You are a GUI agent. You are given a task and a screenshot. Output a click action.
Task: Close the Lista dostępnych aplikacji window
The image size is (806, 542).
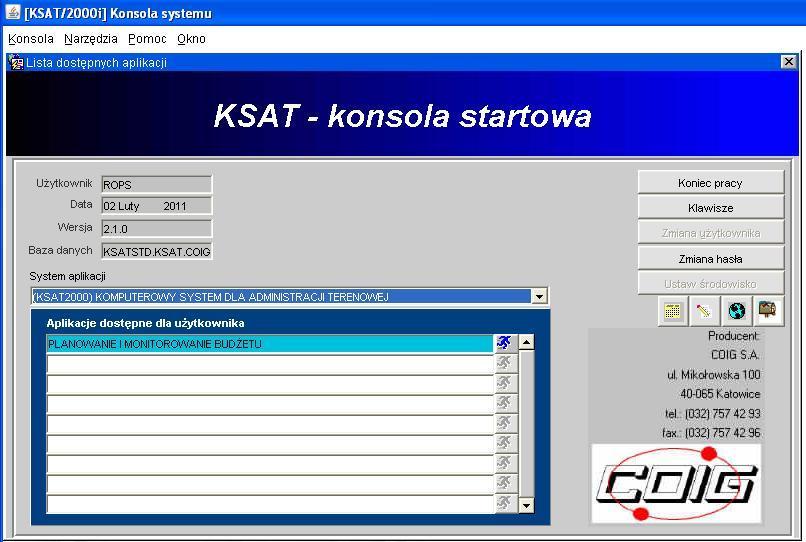click(x=789, y=62)
